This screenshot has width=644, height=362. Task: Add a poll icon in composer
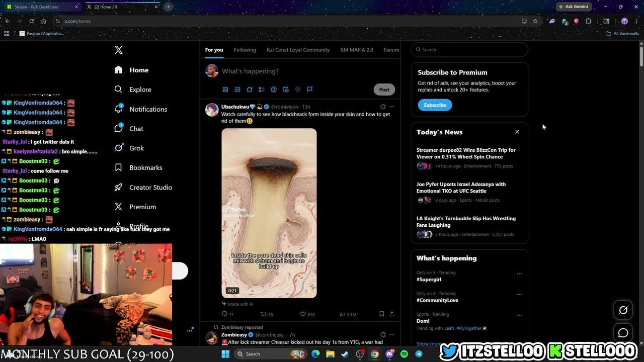pos(262,89)
